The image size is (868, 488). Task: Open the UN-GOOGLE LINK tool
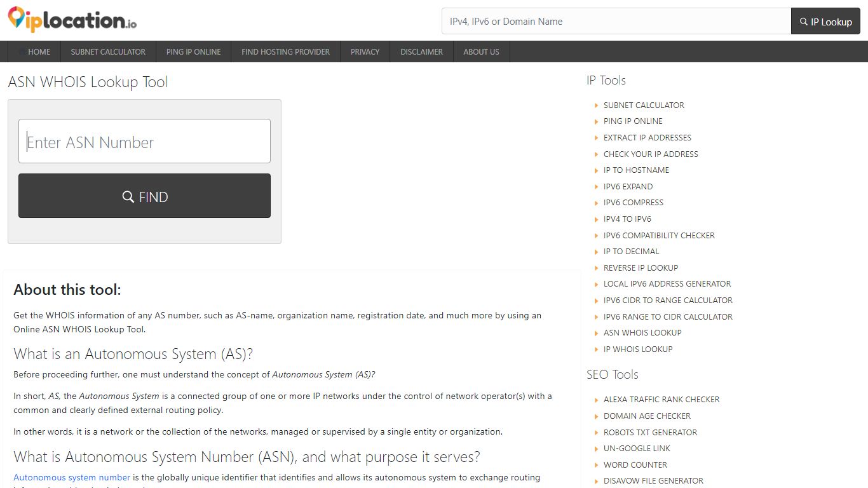[637, 449]
